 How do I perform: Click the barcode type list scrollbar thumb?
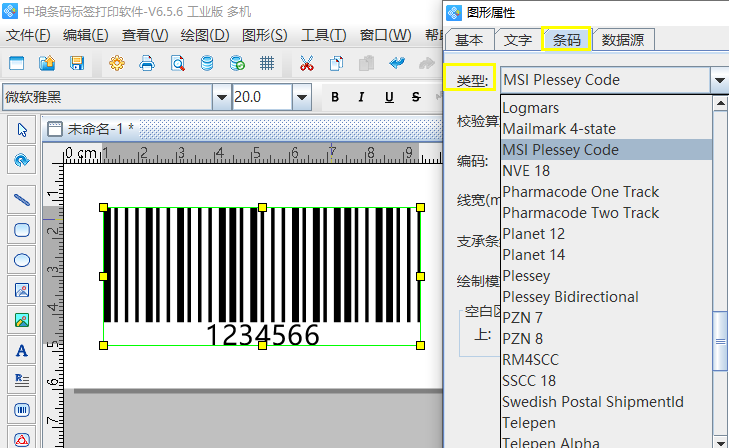(719, 342)
